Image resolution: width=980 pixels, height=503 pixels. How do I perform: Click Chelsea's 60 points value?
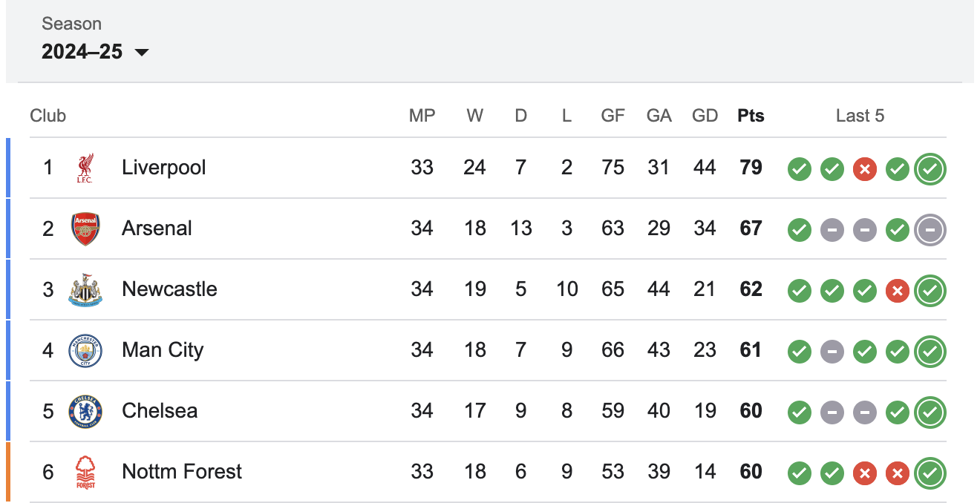[751, 411]
